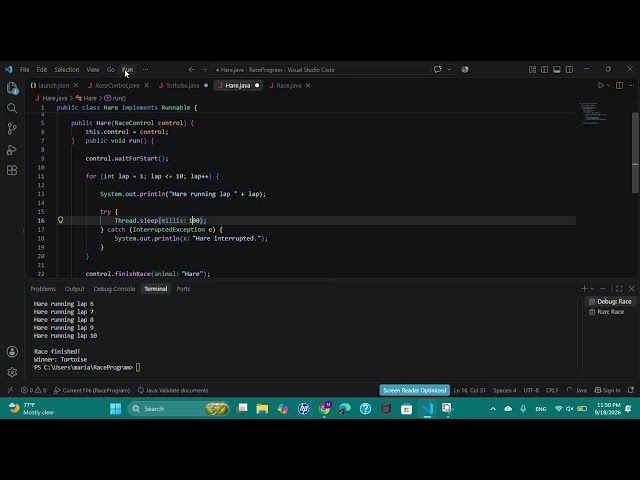The image size is (640, 480).
Task: Click the terminal prompt input area
Action: click(x=138, y=367)
